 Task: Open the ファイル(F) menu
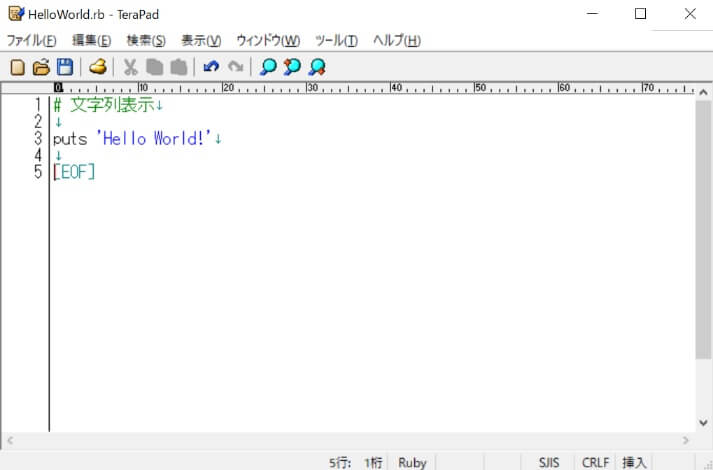click(32, 41)
